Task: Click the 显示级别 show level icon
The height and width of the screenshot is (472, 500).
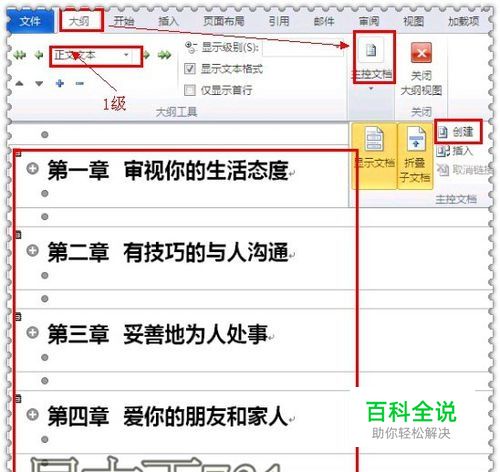Action: coord(191,48)
